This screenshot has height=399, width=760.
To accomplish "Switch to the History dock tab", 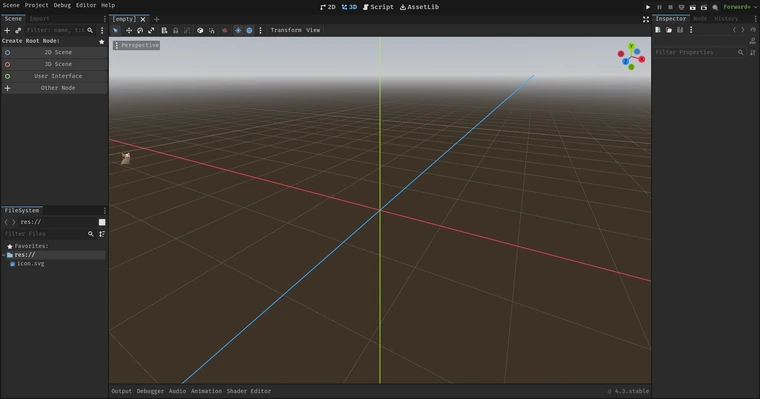I will point(726,19).
